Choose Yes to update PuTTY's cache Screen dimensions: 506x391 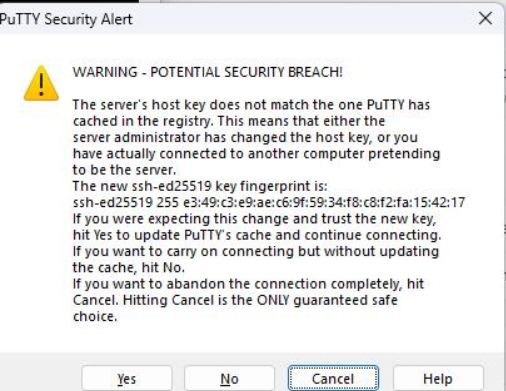tap(127, 379)
